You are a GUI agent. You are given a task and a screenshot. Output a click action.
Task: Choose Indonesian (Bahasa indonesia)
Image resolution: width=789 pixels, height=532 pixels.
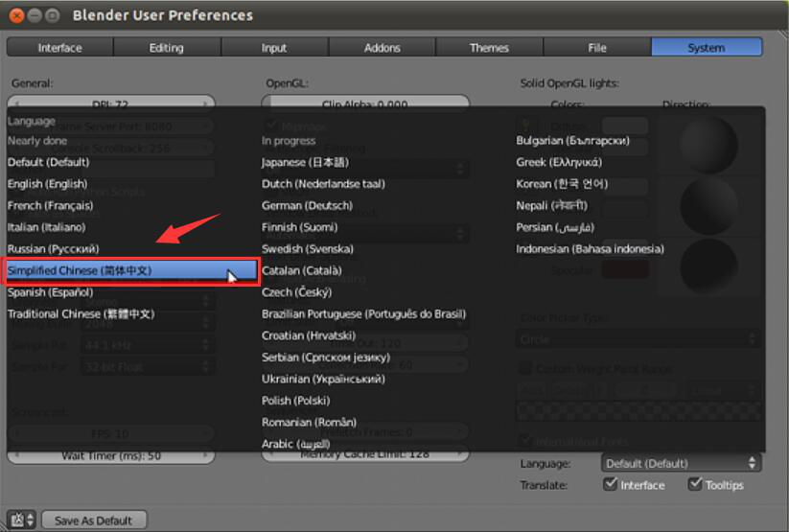pos(590,249)
